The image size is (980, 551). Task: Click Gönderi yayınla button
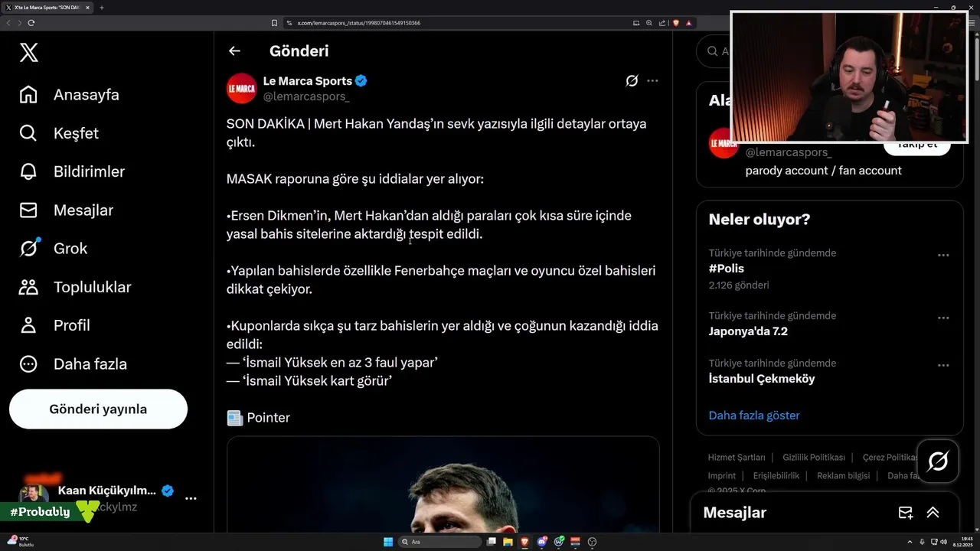coord(98,409)
